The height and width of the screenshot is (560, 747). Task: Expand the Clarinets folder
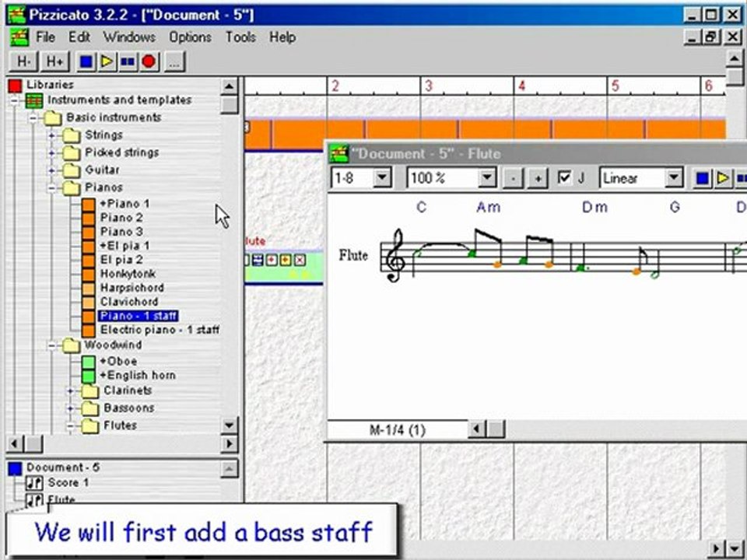pyautogui.click(x=71, y=391)
